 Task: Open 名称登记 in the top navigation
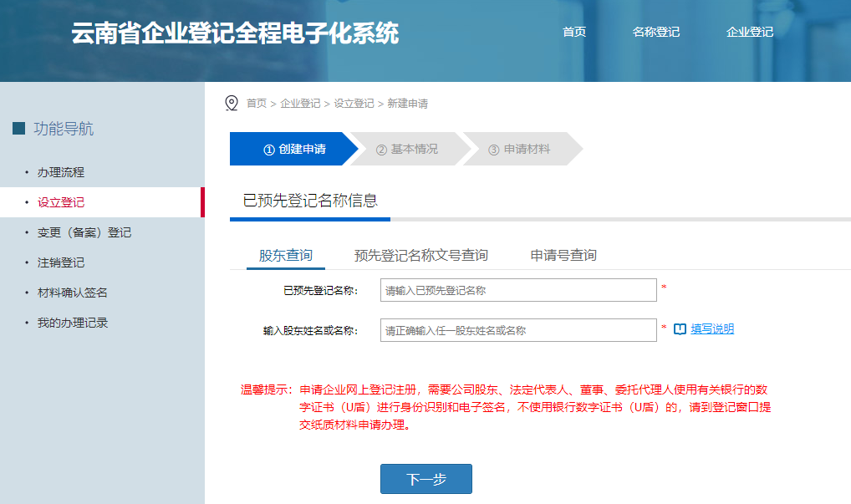pyautogui.click(x=655, y=32)
